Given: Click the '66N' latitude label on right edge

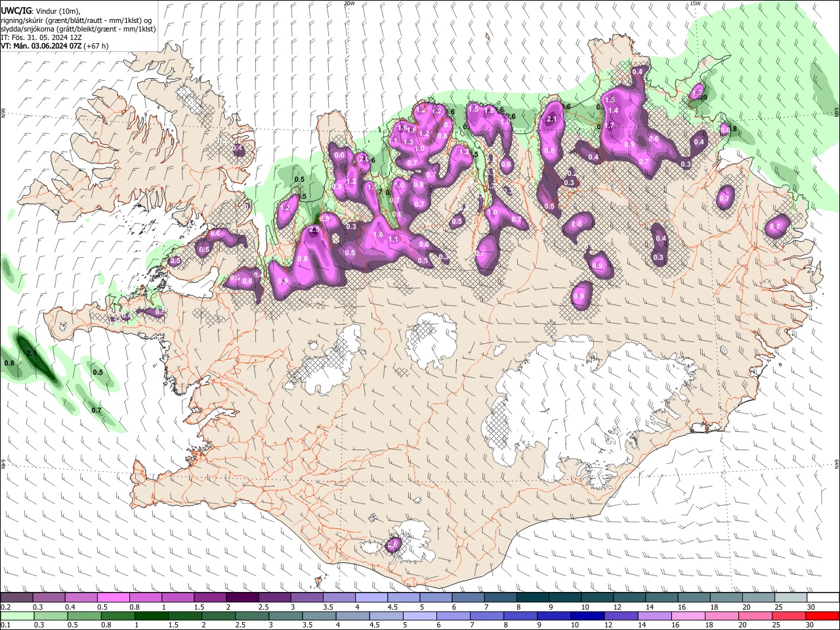Looking at the screenshot, I should (837, 112).
